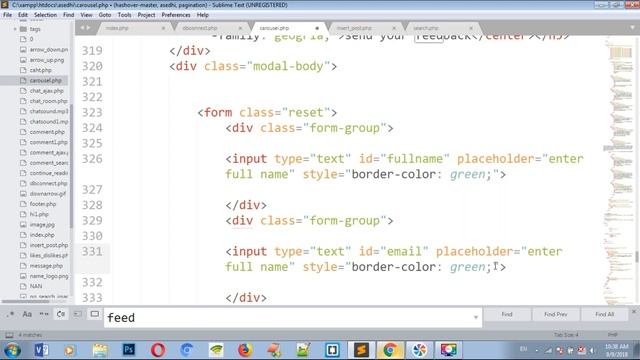Focus the find field containing feed
640x360 pixels.
[x=293, y=318]
